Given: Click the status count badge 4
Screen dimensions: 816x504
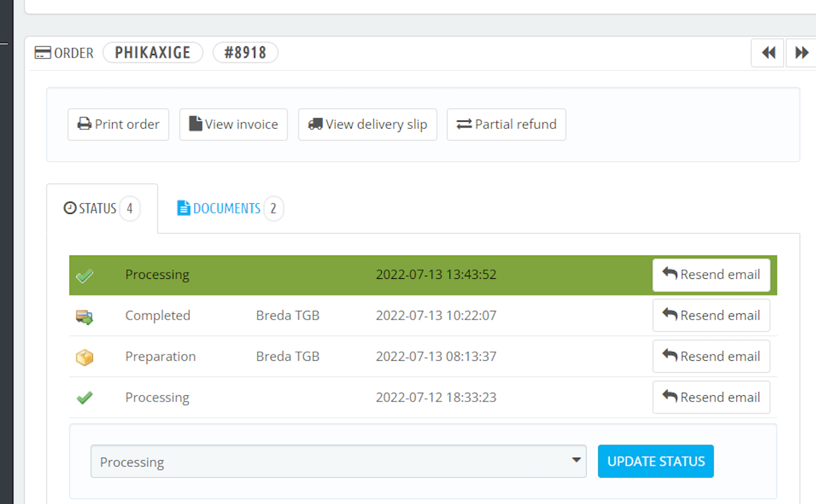Looking at the screenshot, I should point(130,209).
